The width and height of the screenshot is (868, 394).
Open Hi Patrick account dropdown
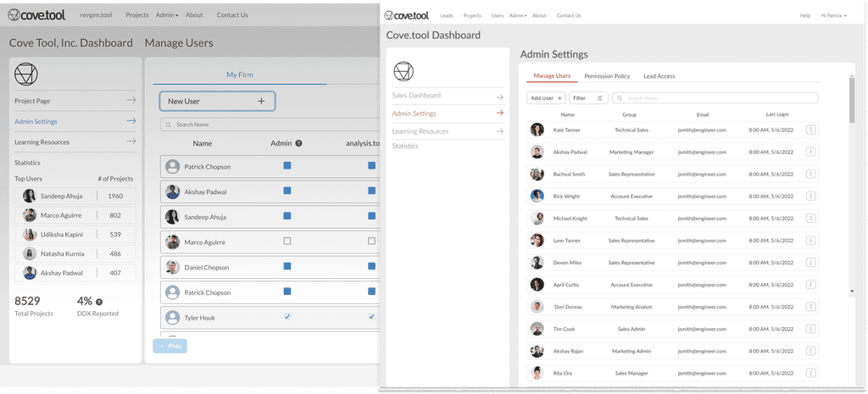click(x=834, y=15)
